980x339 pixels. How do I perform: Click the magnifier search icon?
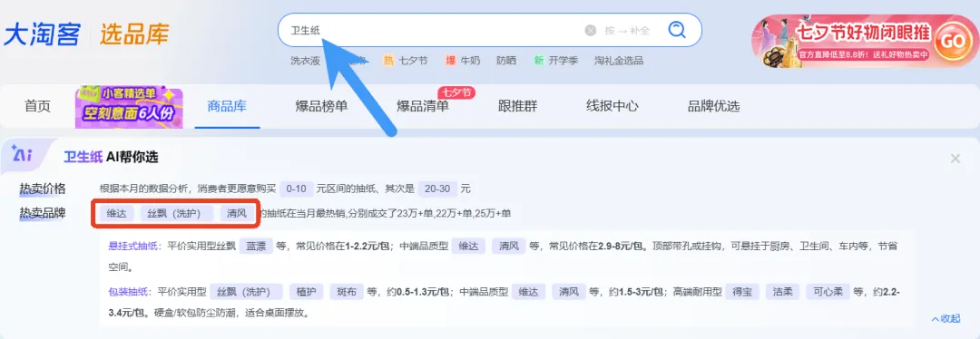tap(677, 29)
